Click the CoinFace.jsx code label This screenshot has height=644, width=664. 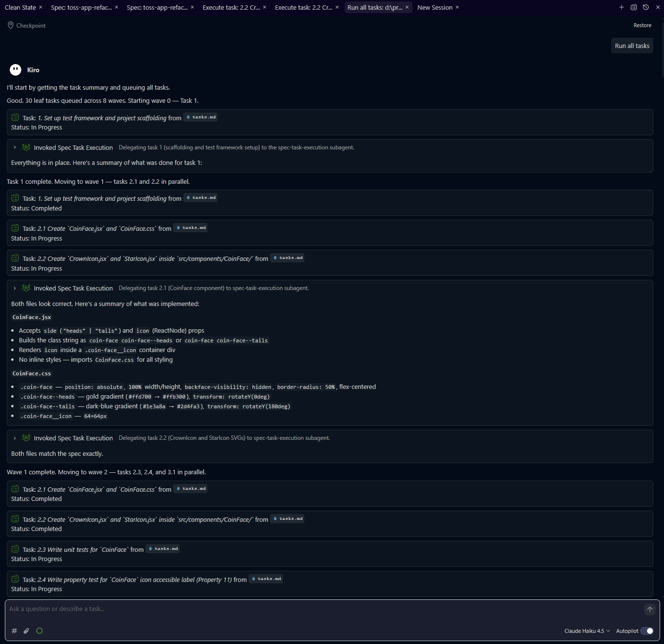click(x=32, y=317)
